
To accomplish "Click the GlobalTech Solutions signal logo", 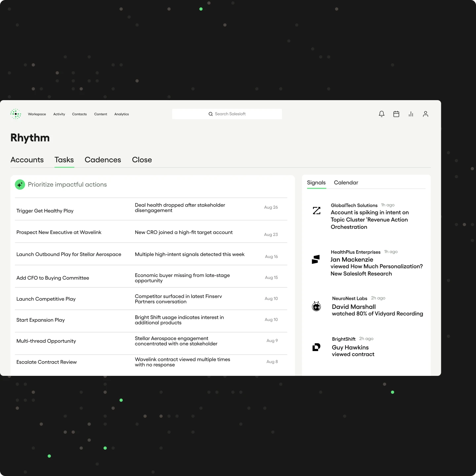I will (317, 211).
